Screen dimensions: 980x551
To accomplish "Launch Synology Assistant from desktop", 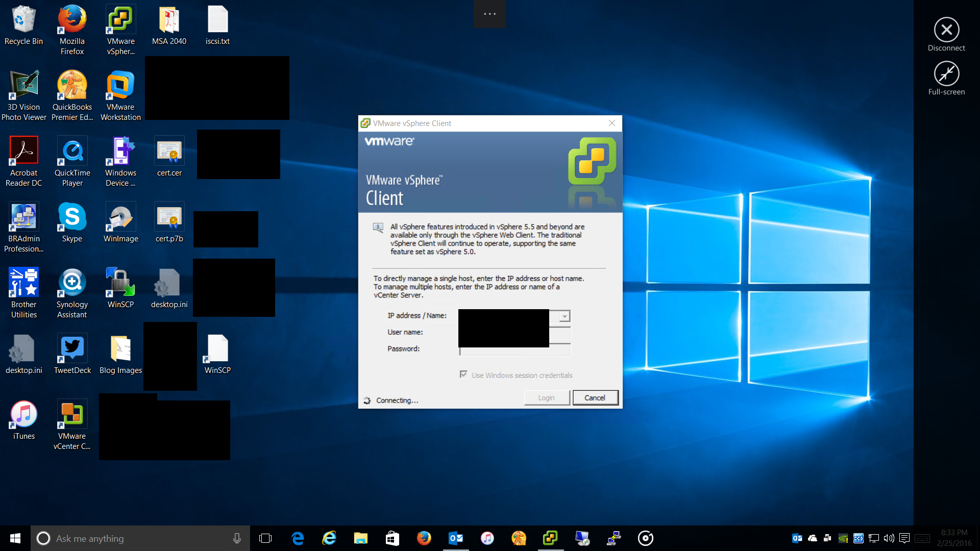I will (x=72, y=293).
